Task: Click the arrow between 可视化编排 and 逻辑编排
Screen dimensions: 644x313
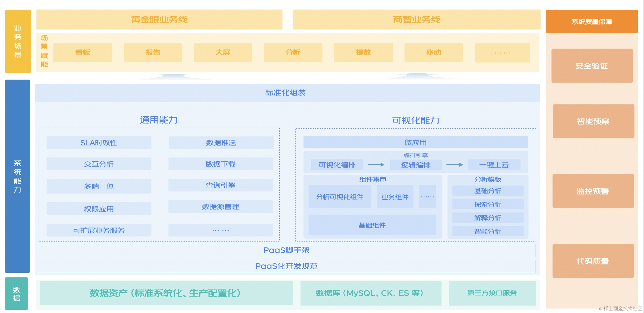Action: coord(376,165)
